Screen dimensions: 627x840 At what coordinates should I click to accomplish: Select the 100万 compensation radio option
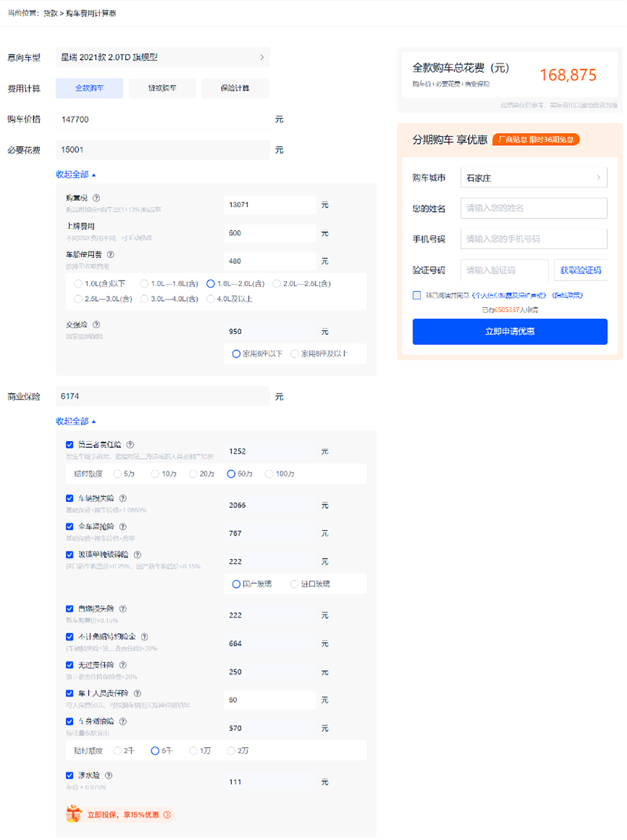pyautogui.click(x=269, y=474)
